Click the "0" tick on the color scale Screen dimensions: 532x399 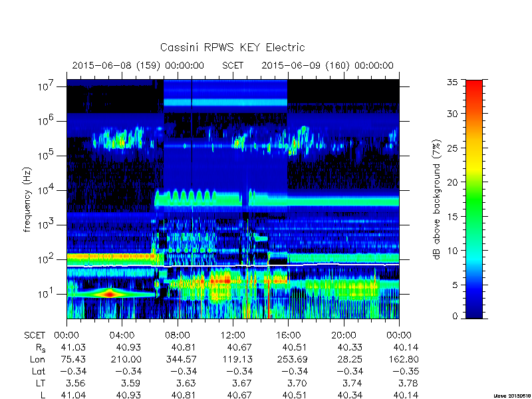(455, 316)
